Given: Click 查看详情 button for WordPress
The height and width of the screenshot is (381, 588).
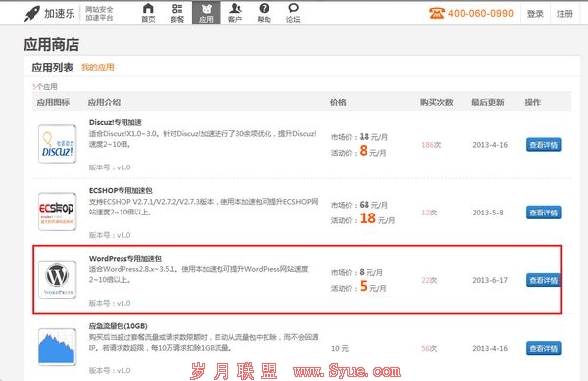Looking at the screenshot, I should [543, 280].
